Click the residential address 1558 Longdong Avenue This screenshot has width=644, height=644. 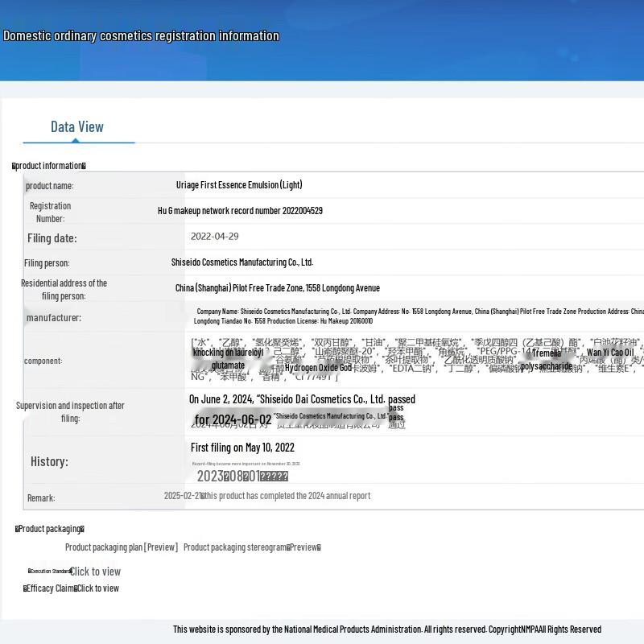pos(277,288)
